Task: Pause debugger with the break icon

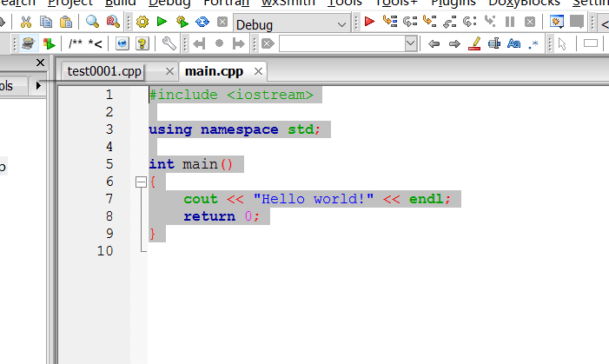Action: pos(510,22)
